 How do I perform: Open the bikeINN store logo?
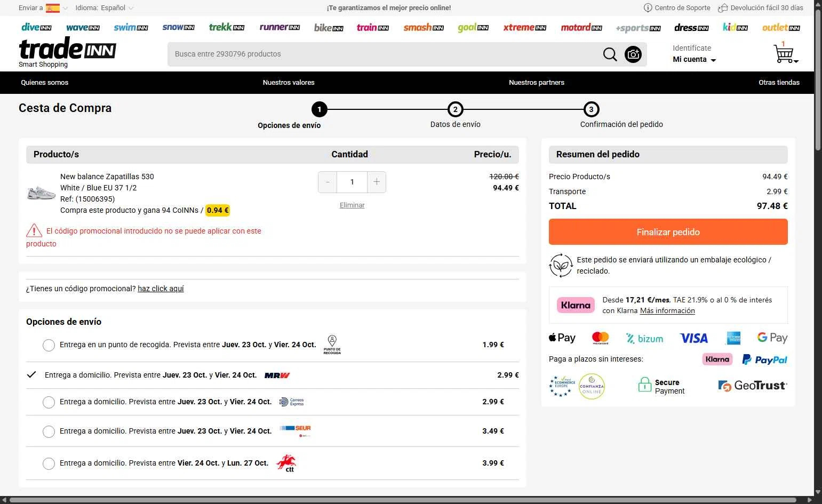329,28
